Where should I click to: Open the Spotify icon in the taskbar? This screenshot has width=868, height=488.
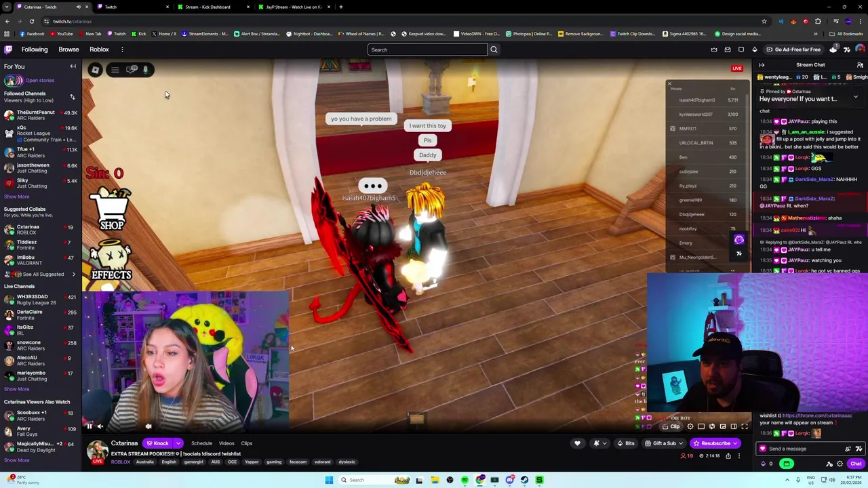pos(465,480)
